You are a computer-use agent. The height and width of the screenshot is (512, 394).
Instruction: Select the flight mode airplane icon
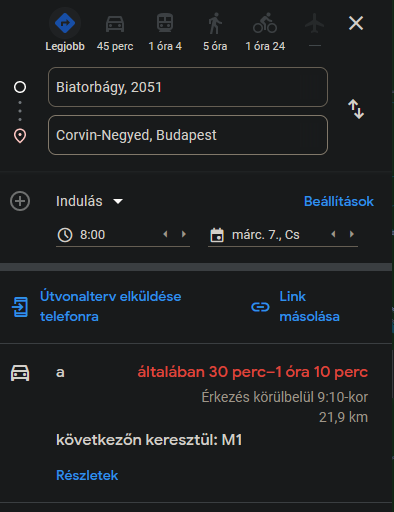pos(314,24)
